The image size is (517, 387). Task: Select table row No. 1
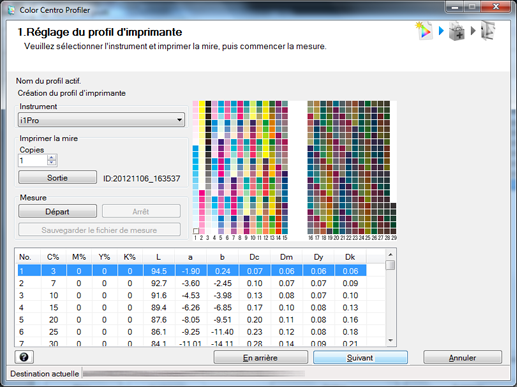point(192,271)
